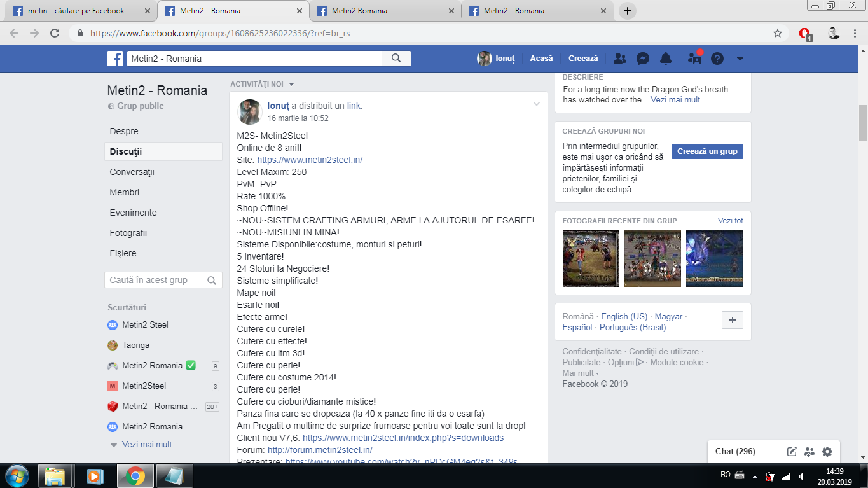Close the 'metin - căutare pe Facebook' tab
This screenshot has width=868, height=488.
click(148, 11)
